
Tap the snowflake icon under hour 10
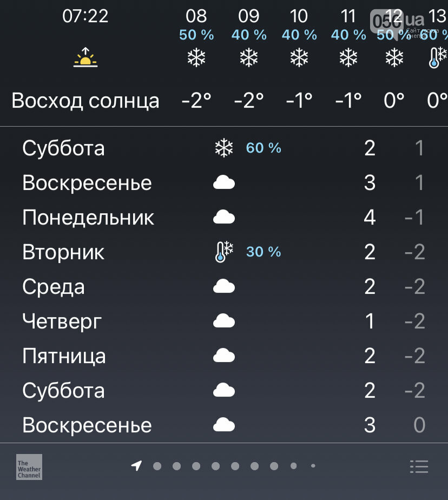point(299,58)
